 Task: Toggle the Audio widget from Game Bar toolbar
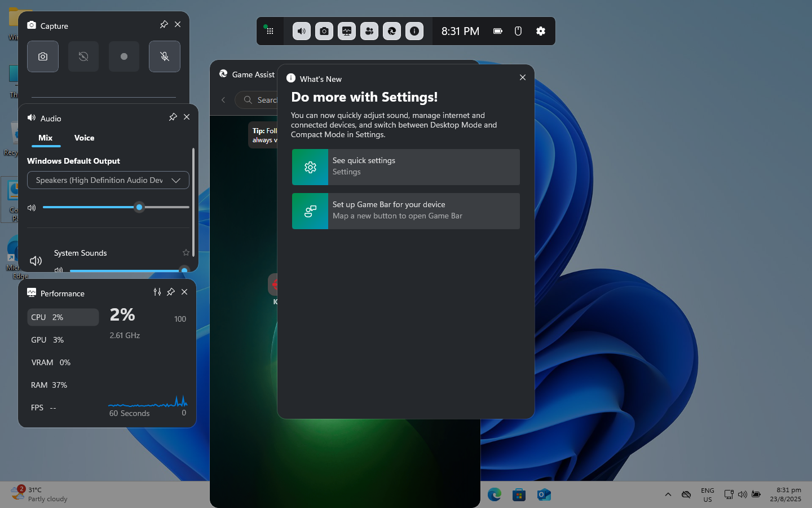(x=302, y=31)
